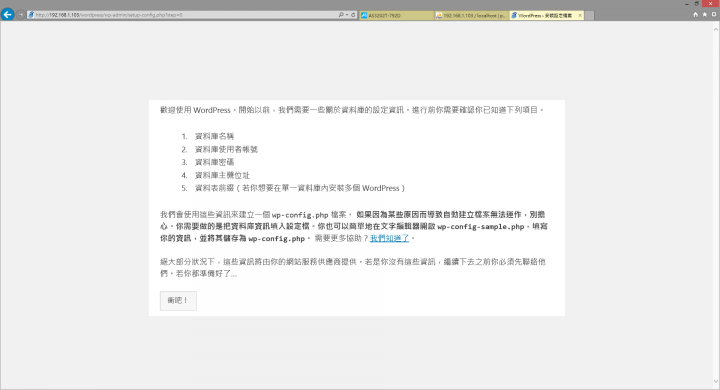Viewport: 720px width, 390px height.
Task: Click the 衝吧！ button
Action: (178, 300)
